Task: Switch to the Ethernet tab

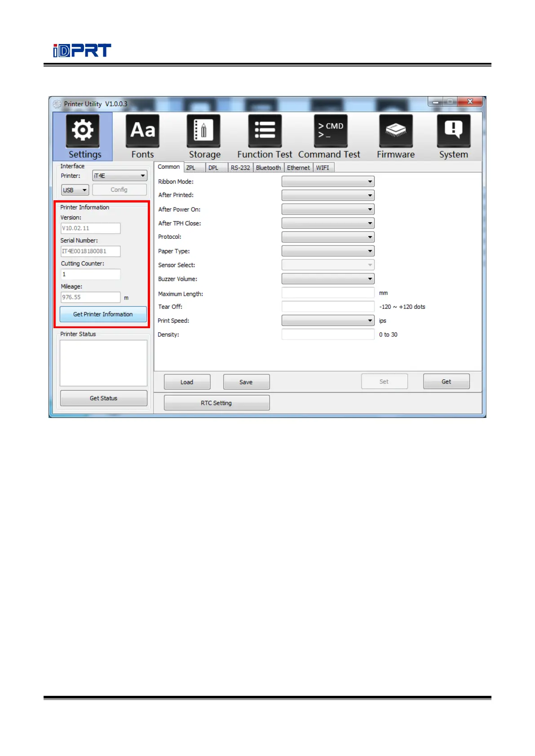Action: coord(298,167)
